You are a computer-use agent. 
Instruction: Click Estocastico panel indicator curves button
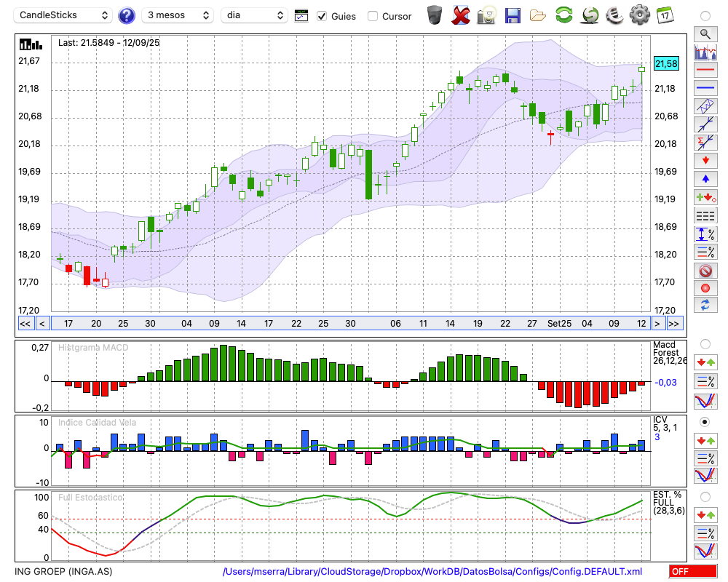705,551
